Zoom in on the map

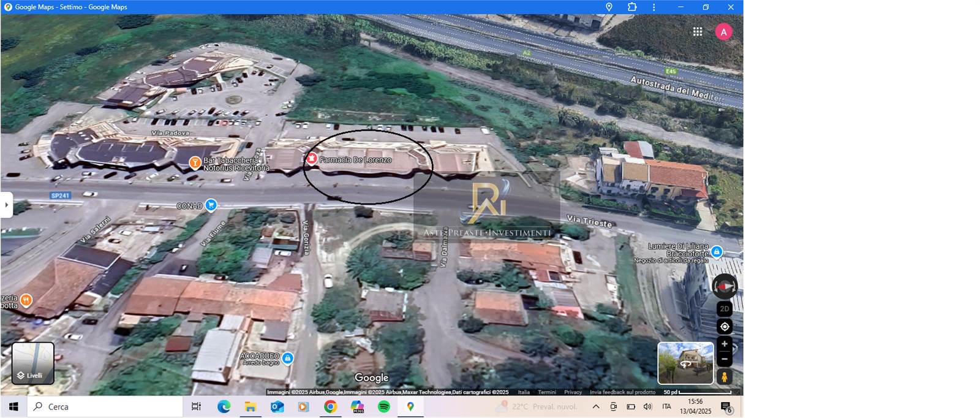[x=725, y=344]
